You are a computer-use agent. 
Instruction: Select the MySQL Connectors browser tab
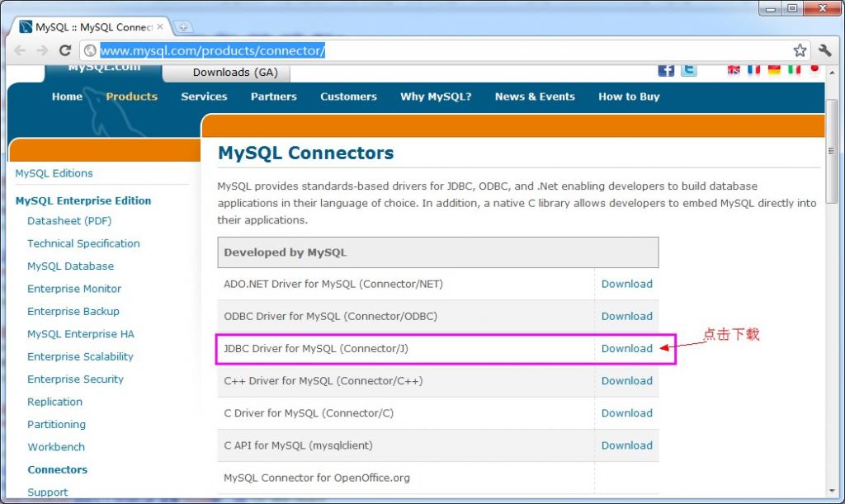(92, 27)
